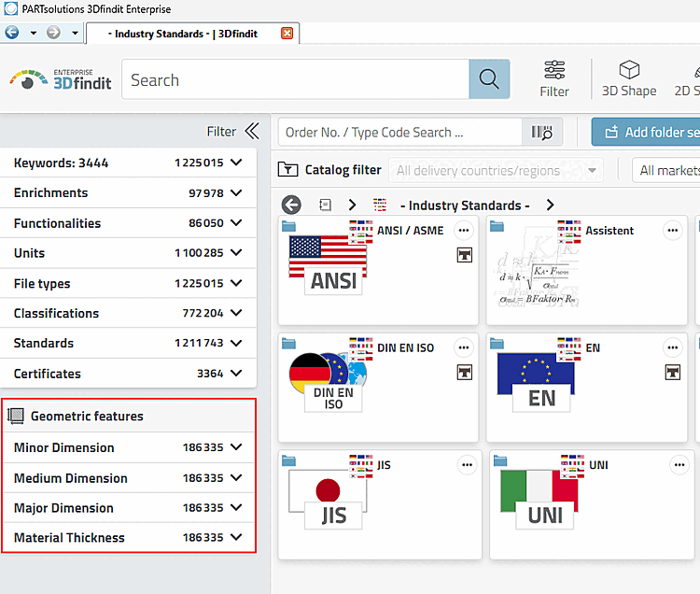
Task: Click the chevron after the root breadcrumb
Action: click(352, 205)
